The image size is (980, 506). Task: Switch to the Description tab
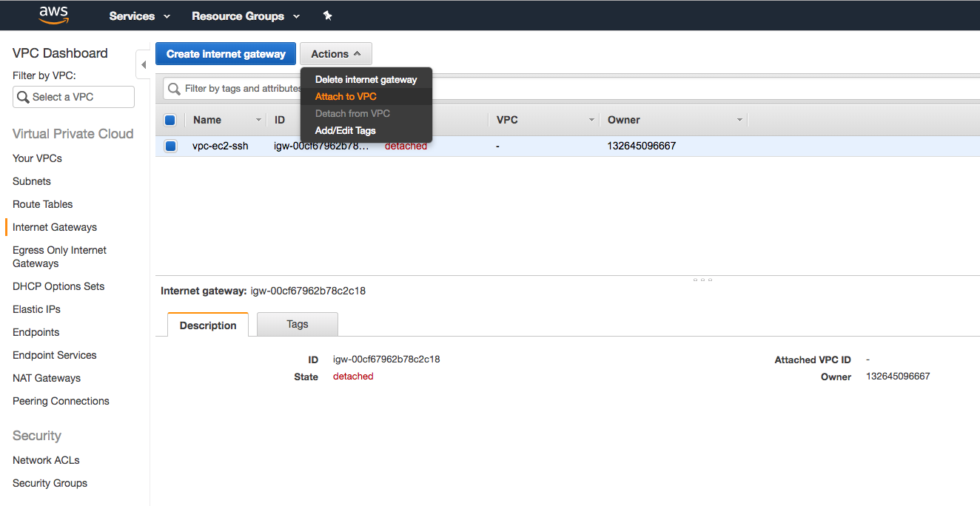click(x=208, y=325)
